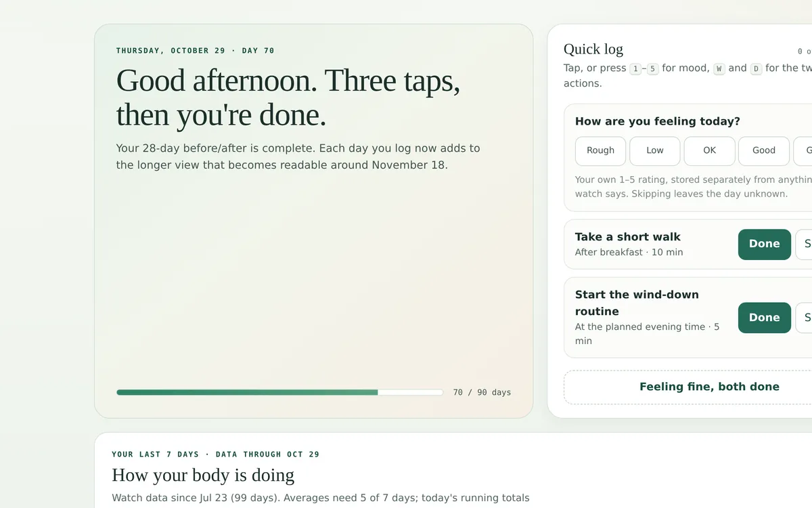Mark Start the wind-down routine as Done
812x508 pixels.
click(x=765, y=318)
